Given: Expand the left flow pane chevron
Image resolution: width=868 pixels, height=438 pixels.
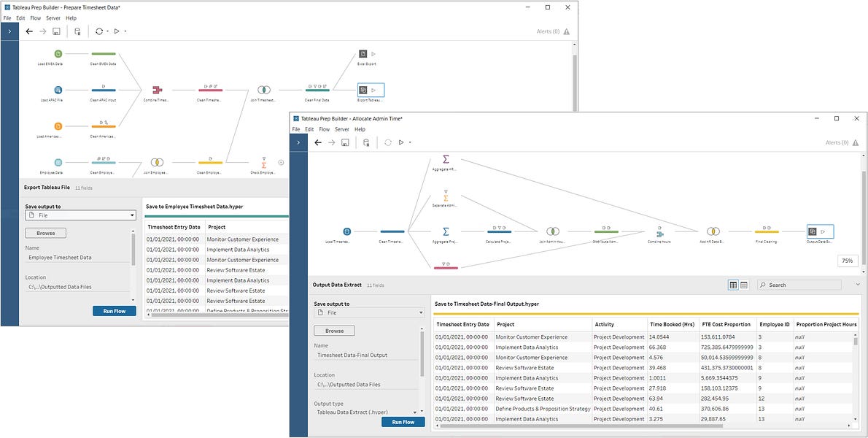Looking at the screenshot, I should point(300,142).
